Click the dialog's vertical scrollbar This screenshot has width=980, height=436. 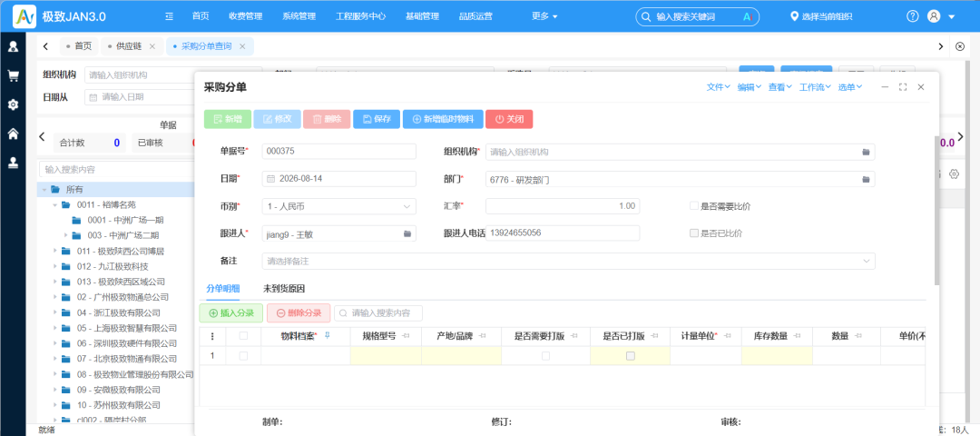point(936,210)
